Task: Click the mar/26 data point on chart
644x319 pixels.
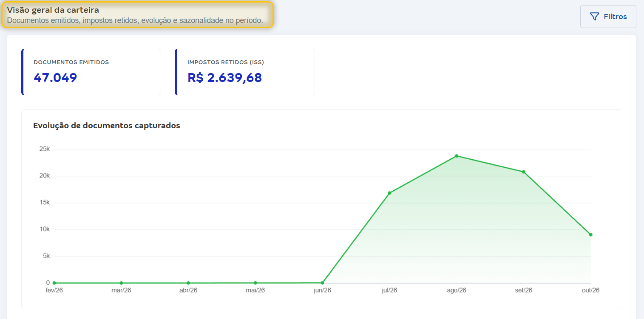Action: pyautogui.click(x=121, y=283)
